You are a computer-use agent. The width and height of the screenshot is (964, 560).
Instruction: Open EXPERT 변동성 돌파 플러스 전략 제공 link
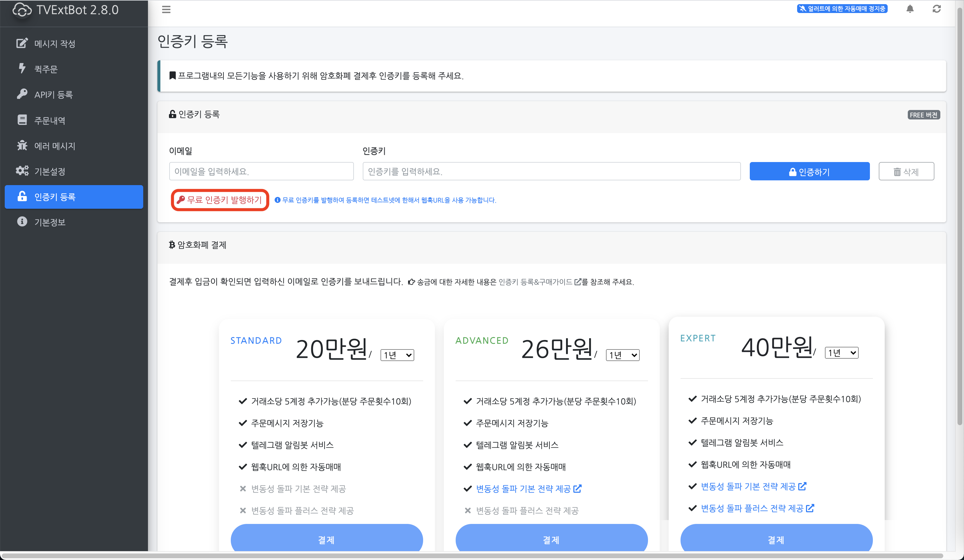point(757,508)
